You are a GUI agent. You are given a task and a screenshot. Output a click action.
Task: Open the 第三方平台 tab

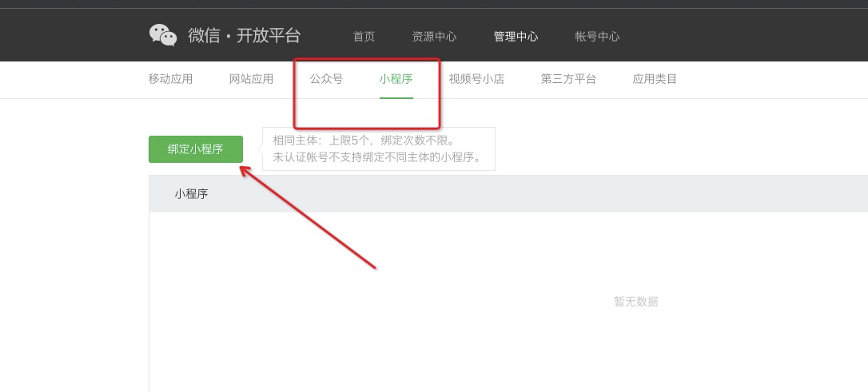pyautogui.click(x=568, y=79)
